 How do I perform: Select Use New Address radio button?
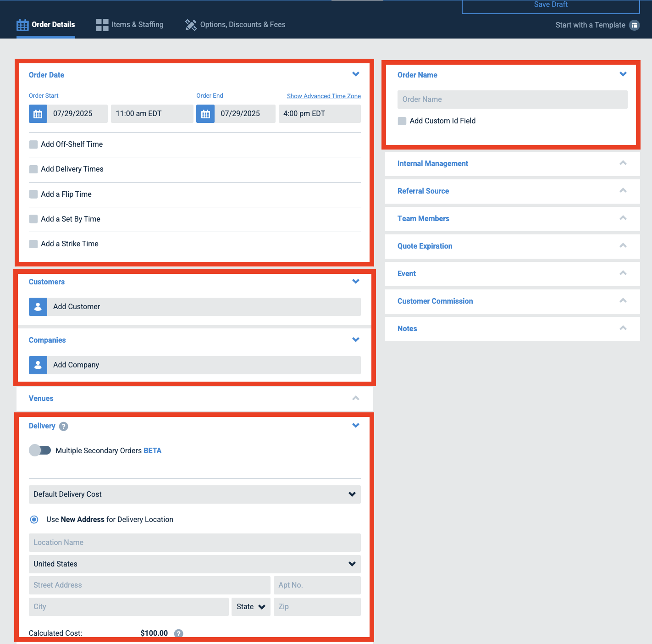[x=34, y=520]
